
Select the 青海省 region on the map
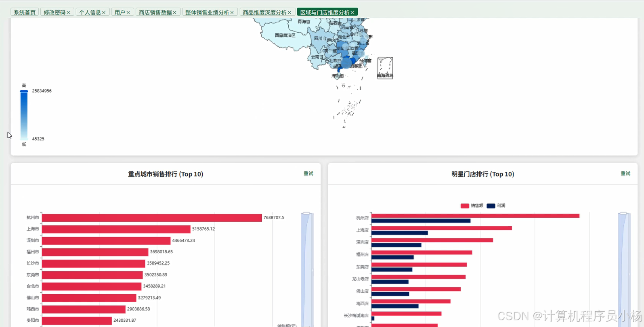coord(304,22)
